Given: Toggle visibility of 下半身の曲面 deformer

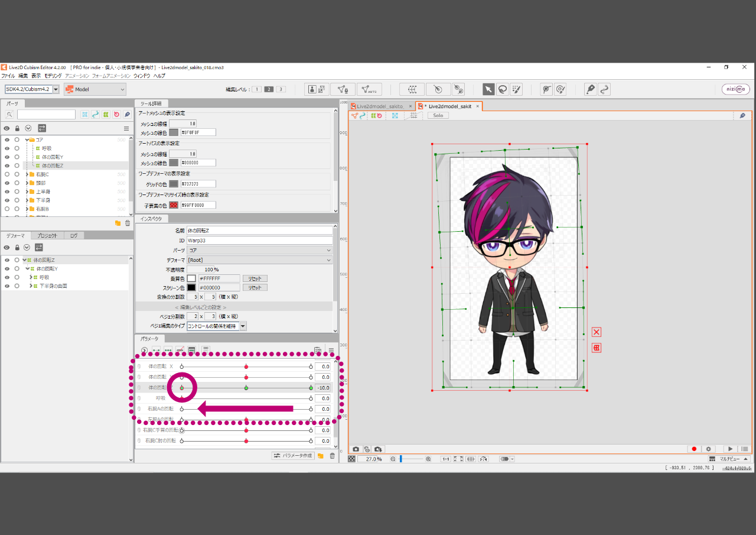Looking at the screenshot, I should [x=6, y=286].
